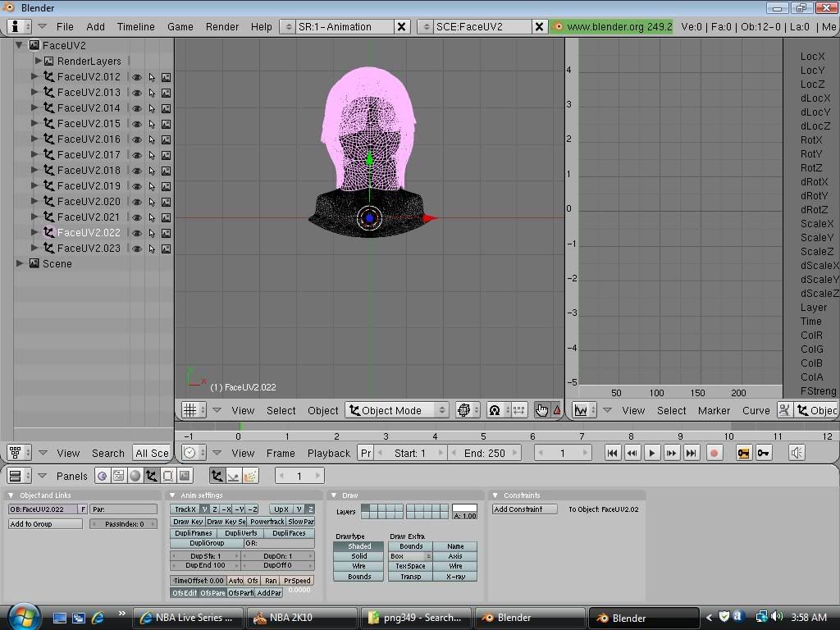Image resolution: width=840 pixels, height=630 pixels.
Task: Open the 3D viewport window type selector
Action: tap(194, 410)
